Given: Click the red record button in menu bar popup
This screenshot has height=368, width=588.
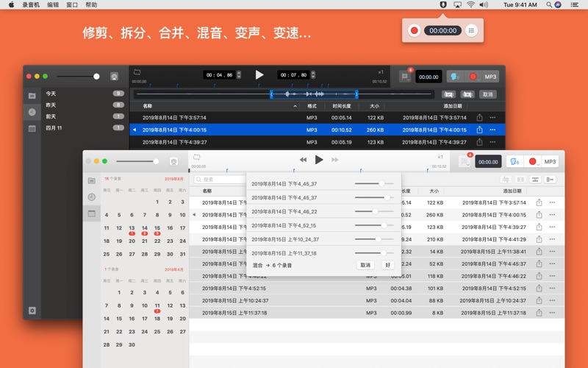Looking at the screenshot, I should pos(414,30).
